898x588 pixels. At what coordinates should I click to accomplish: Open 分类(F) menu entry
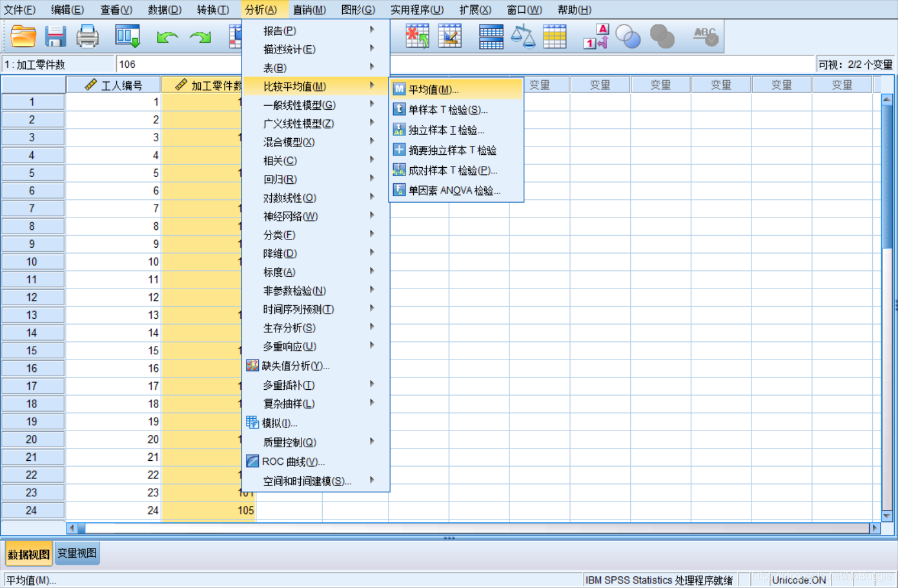(x=316, y=235)
